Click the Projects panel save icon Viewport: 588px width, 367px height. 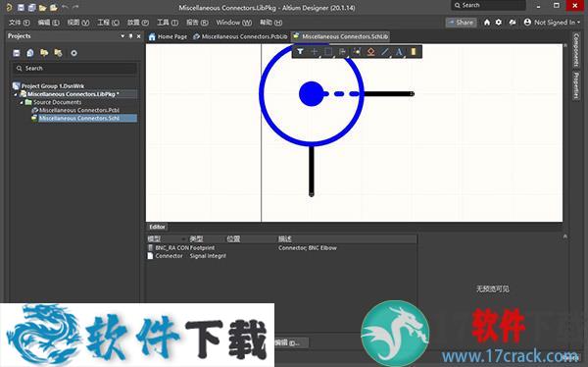click(17, 53)
